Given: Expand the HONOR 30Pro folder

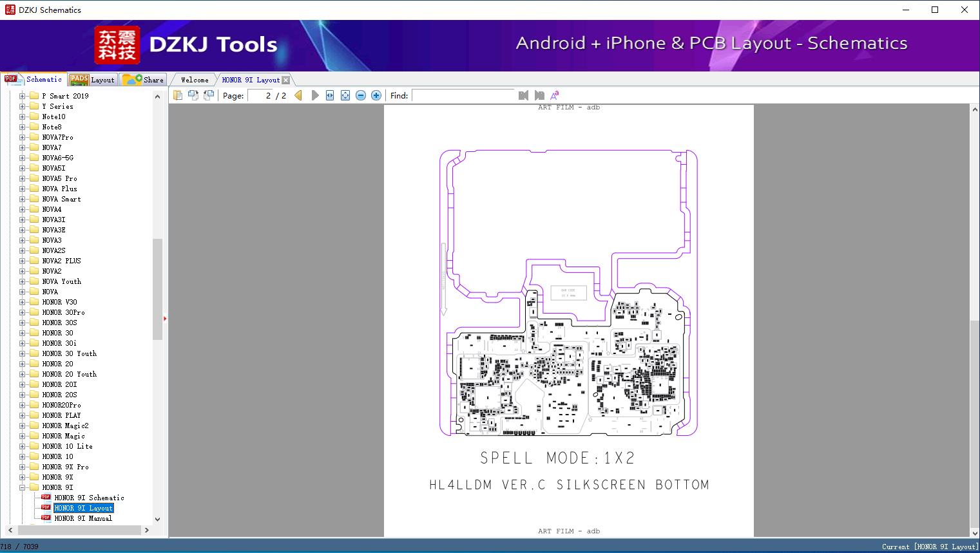Looking at the screenshot, I should (x=22, y=312).
